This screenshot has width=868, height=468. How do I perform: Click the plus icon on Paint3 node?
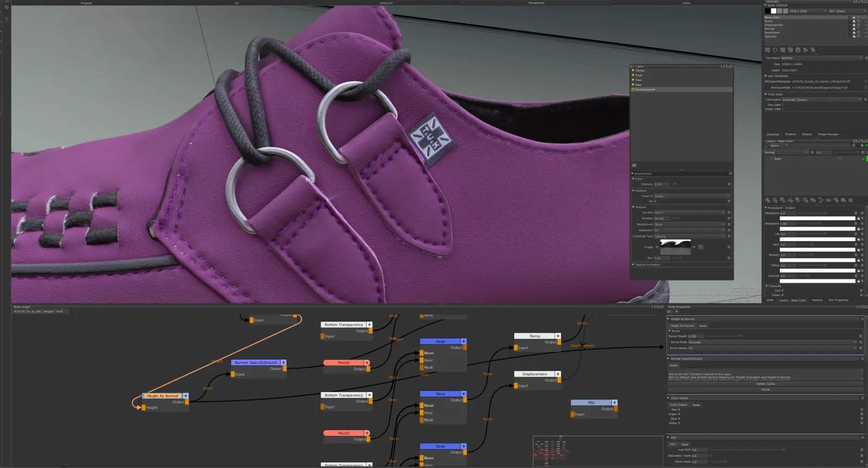[367, 433]
